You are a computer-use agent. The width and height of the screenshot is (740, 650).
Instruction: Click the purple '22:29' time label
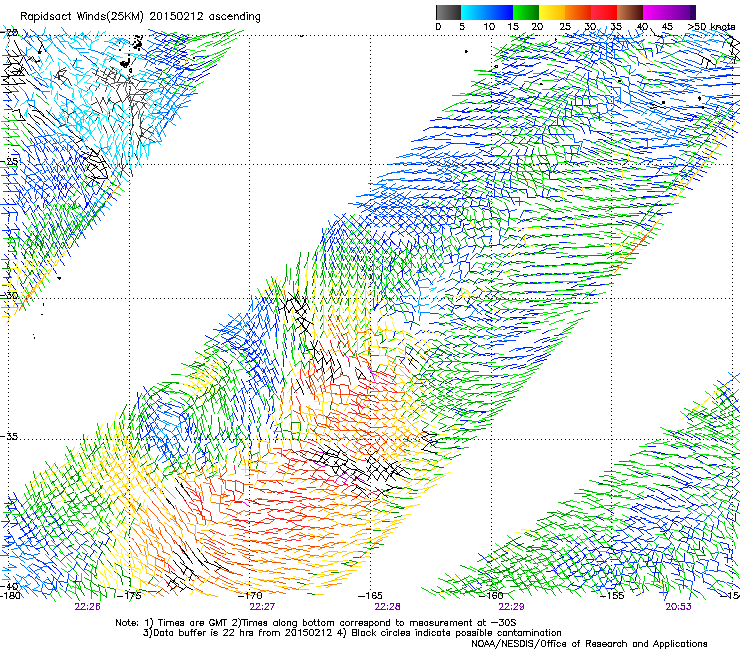(512, 607)
